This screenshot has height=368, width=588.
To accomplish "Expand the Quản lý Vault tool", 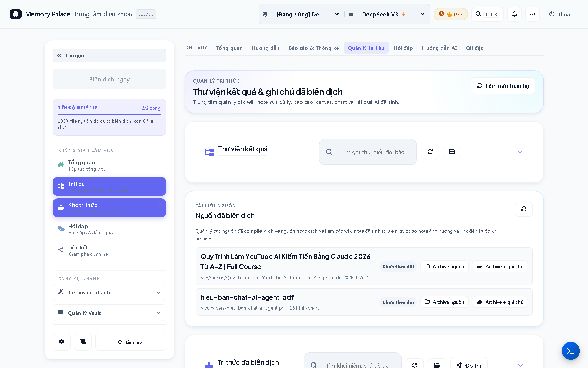I will [x=109, y=313].
